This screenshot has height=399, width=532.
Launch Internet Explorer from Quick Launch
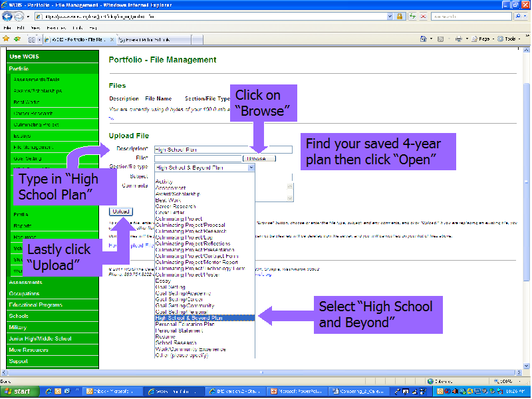pyautogui.click(x=49, y=391)
